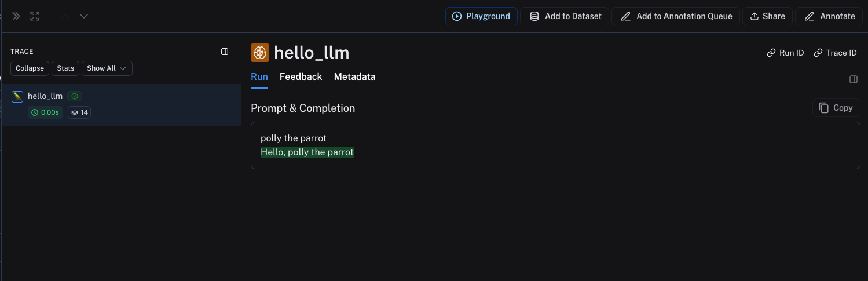Collapse the trace tree
The width and height of the screenshot is (868, 281).
pyautogui.click(x=30, y=68)
